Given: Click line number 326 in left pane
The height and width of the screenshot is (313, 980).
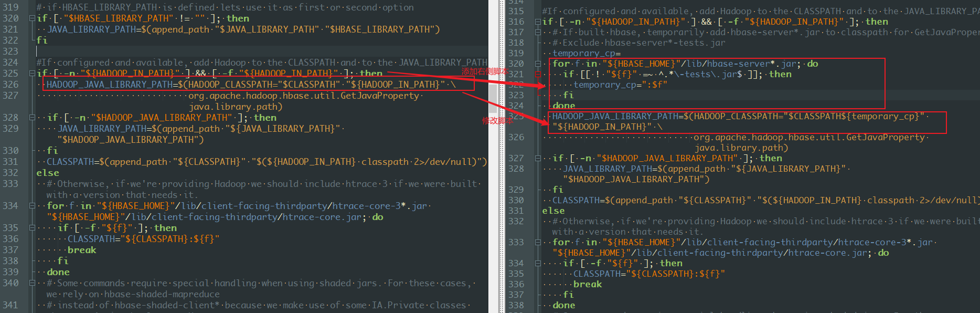Looking at the screenshot, I should point(10,85).
